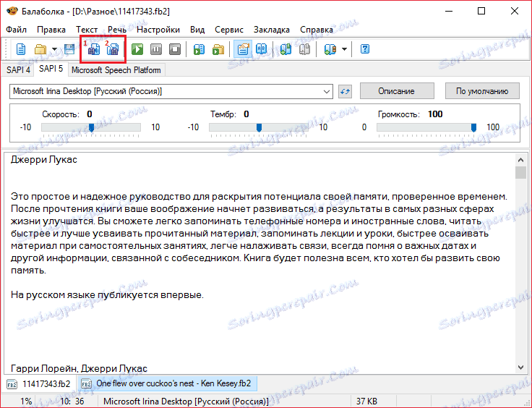The image size is (532, 408).
Task: Click the blue book with green plus icon
Action: [286, 50]
